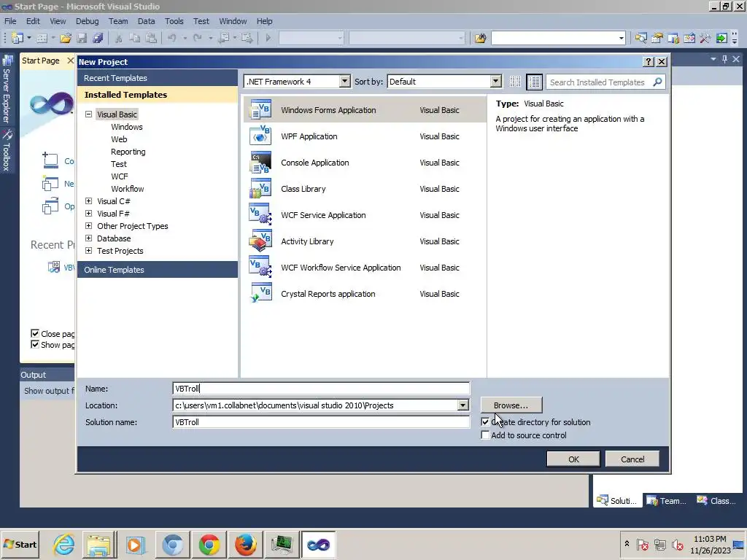Open the Sort by Default dropdown
This screenshot has width=747, height=560.
(x=495, y=82)
